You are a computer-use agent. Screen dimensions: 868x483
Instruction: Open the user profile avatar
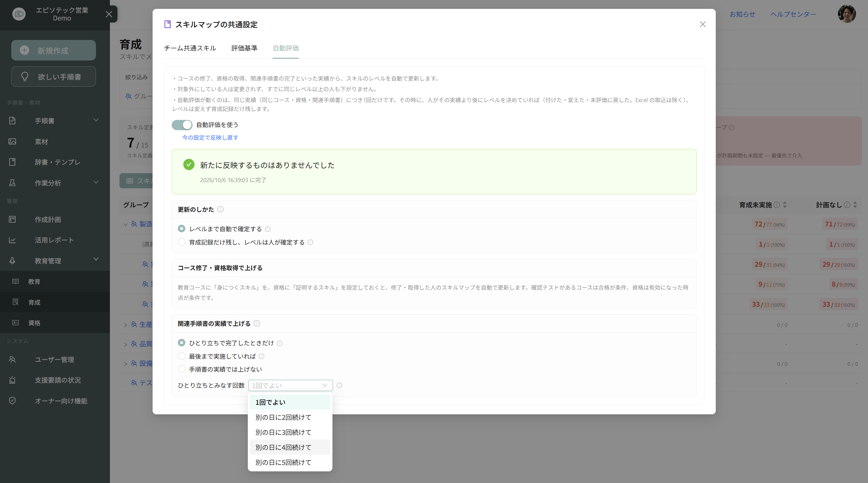click(846, 14)
